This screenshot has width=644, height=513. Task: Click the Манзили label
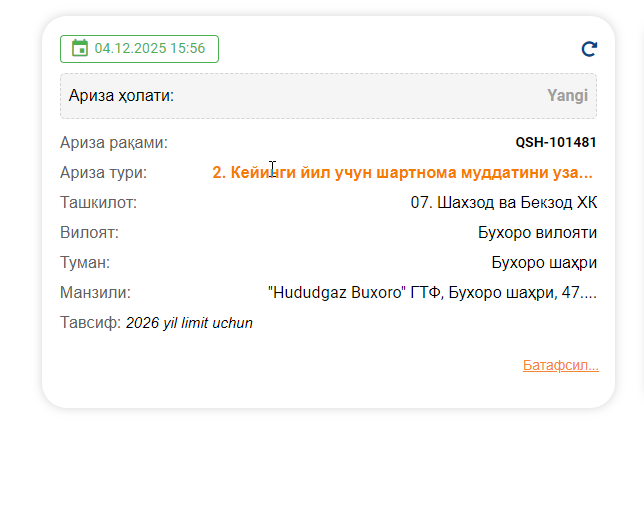click(95, 292)
